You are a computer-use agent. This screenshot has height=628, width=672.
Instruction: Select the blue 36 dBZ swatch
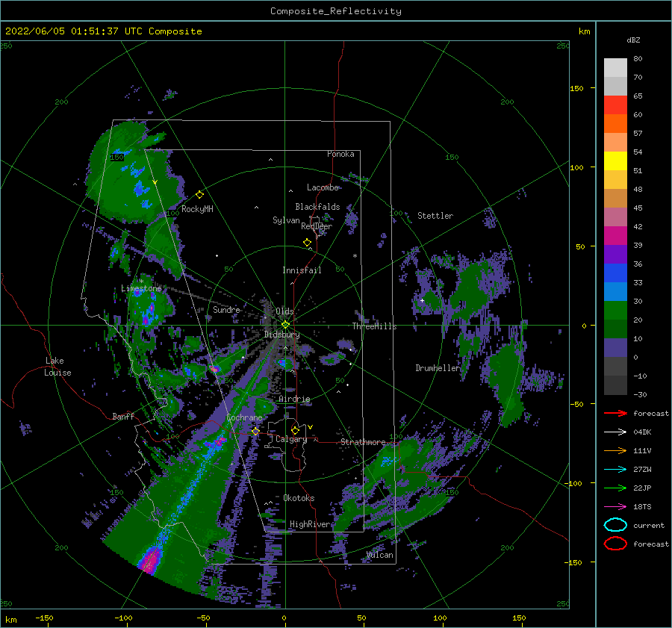point(615,273)
